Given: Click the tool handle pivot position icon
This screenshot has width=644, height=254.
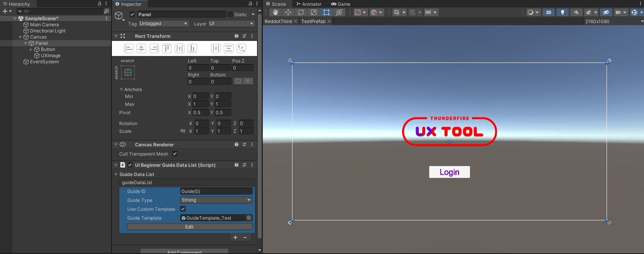Looking at the screenshot, I should [358, 12].
